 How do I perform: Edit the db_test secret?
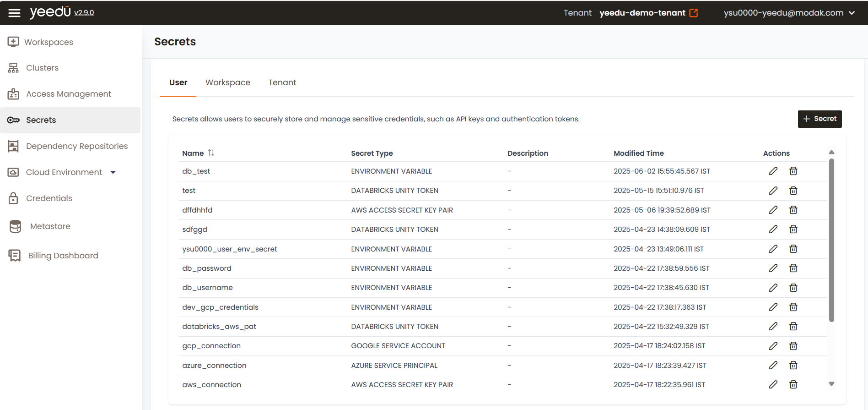(x=773, y=171)
